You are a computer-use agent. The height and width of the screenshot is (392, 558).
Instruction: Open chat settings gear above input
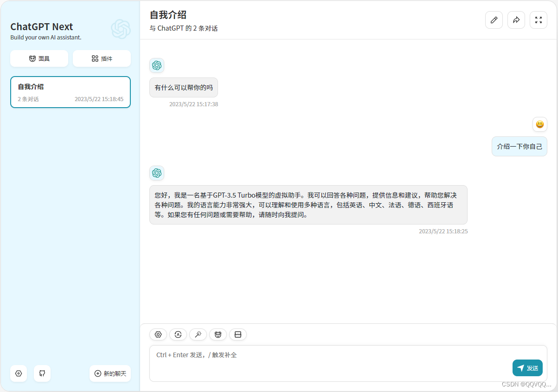click(158, 334)
